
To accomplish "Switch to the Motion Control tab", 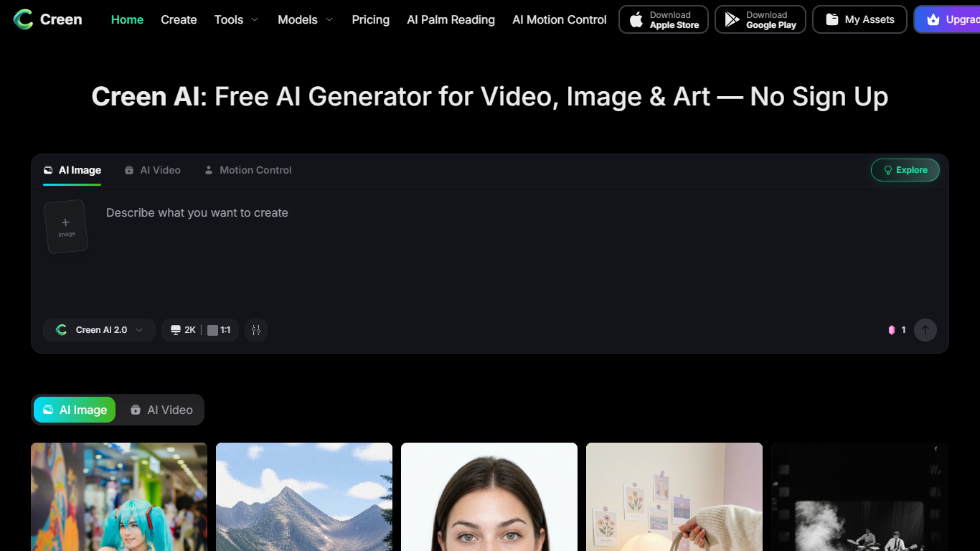I will (248, 170).
